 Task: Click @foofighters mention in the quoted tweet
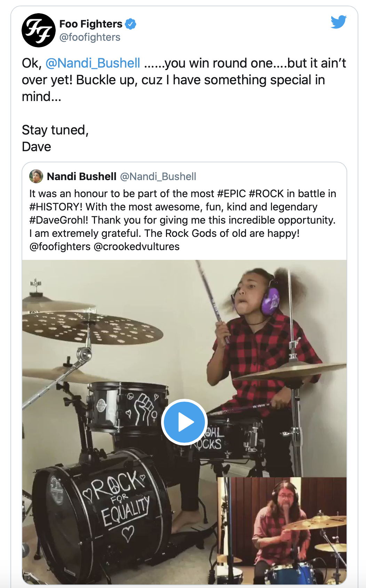[x=60, y=247]
